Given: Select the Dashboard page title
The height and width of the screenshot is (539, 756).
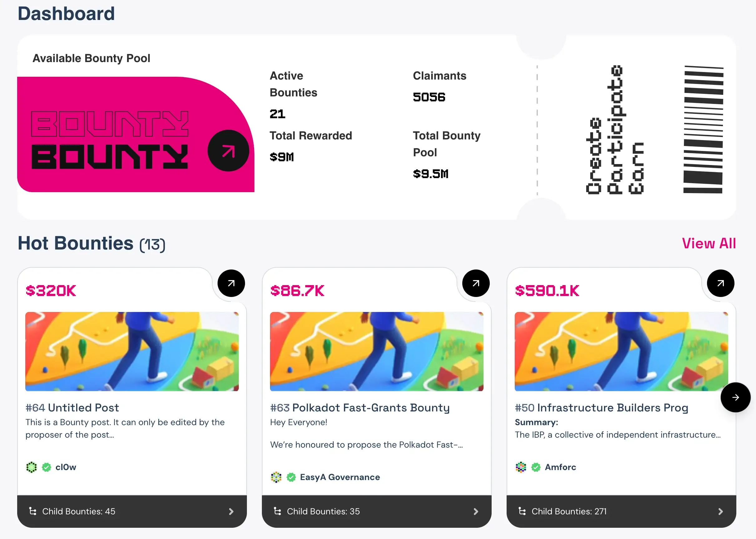Looking at the screenshot, I should (x=66, y=14).
